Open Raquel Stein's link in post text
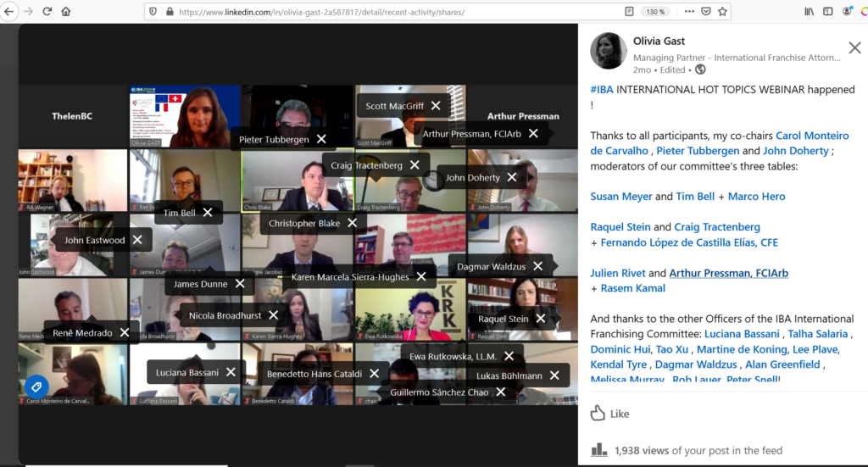The width and height of the screenshot is (868, 467). click(x=620, y=227)
